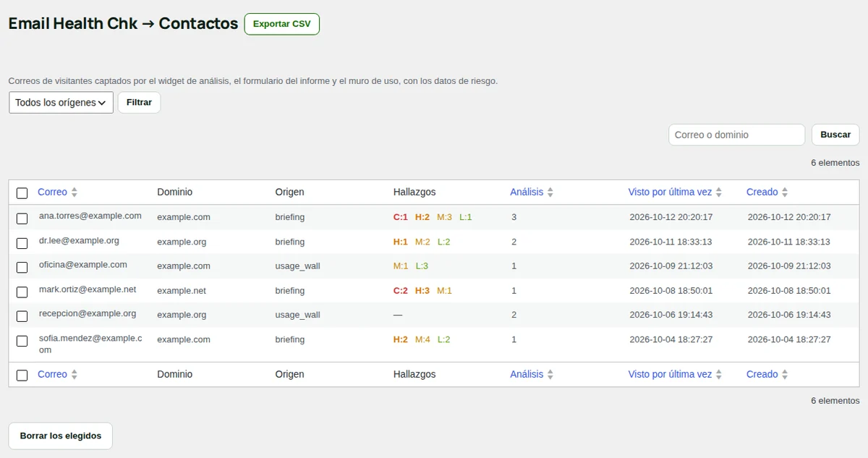Screen dimensions: 868x458
Task: Click sort arrows beside header Análisis column
Action: pos(550,192)
